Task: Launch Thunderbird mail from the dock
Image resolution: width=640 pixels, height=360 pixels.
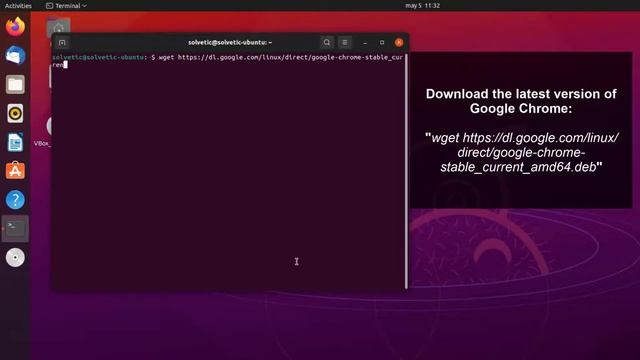Action: point(15,56)
